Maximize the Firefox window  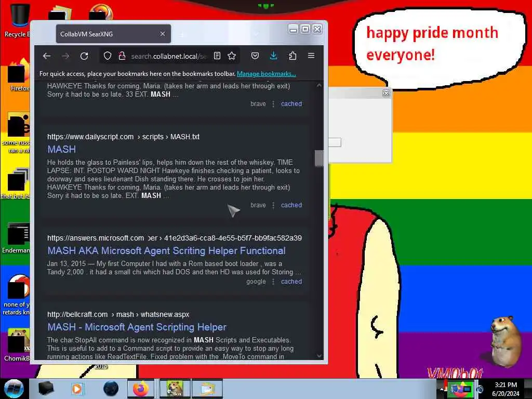[x=305, y=29]
